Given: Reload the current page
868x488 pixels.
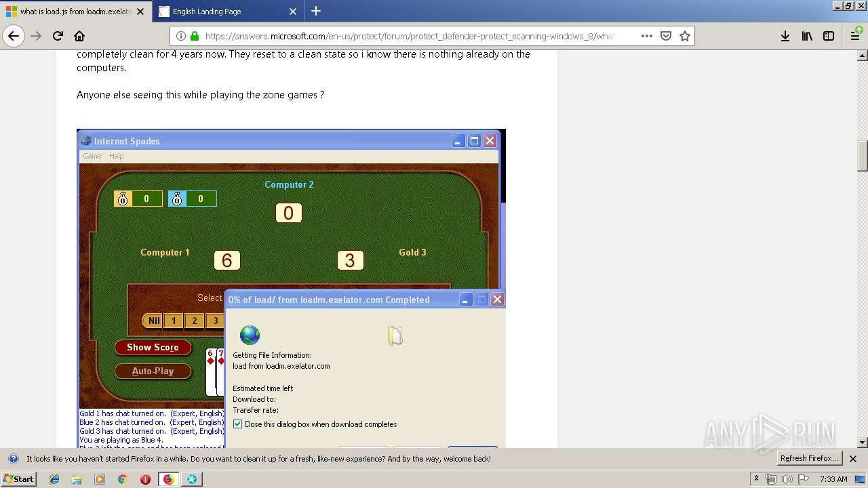Looking at the screenshot, I should [58, 36].
